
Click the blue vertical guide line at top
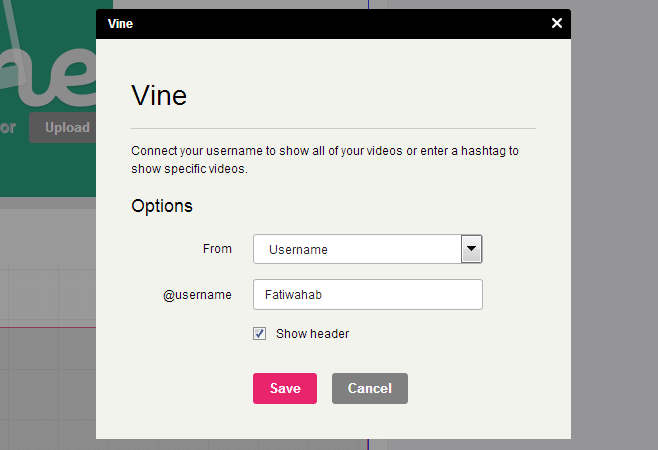368,4
